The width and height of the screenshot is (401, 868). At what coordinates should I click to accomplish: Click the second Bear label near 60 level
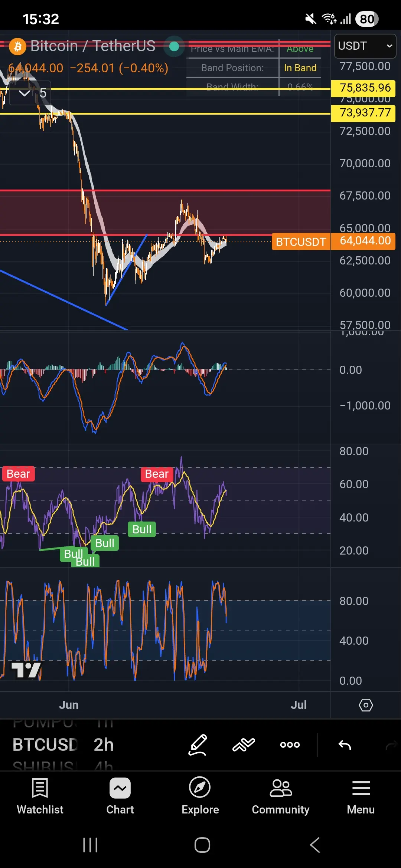pyautogui.click(x=157, y=474)
